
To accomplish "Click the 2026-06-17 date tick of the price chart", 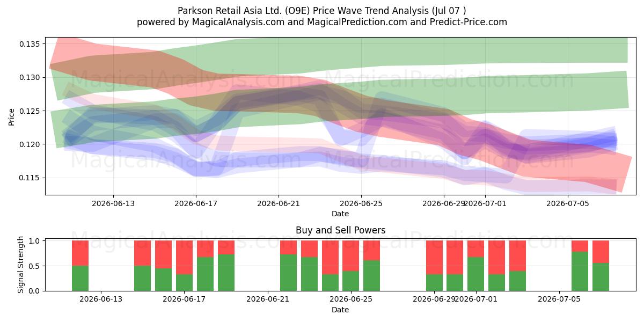I will (196, 204).
